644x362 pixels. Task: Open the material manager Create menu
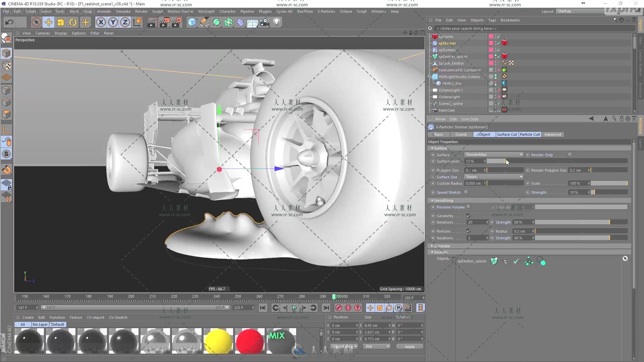(x=28, y=317)
